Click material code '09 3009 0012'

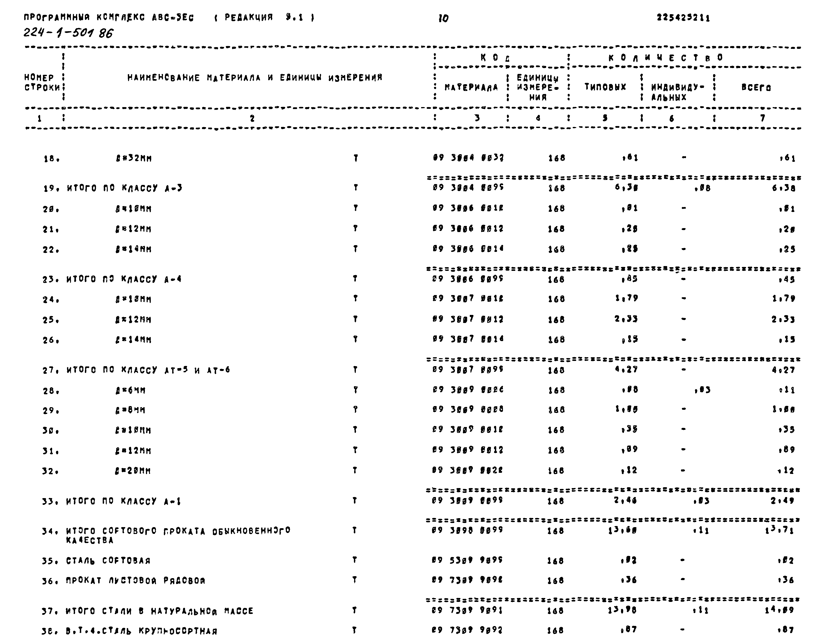coord(468,450)
